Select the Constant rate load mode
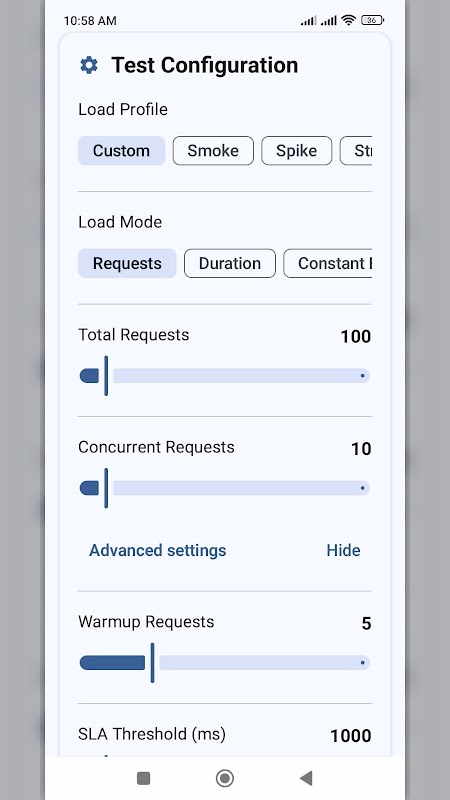Image resolution: width=450 pixels, height=800 pixels. pos(328,263)
